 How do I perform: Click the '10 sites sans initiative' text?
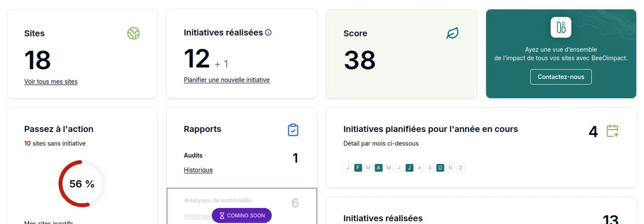pyautogui.click(x=55, y=144)
